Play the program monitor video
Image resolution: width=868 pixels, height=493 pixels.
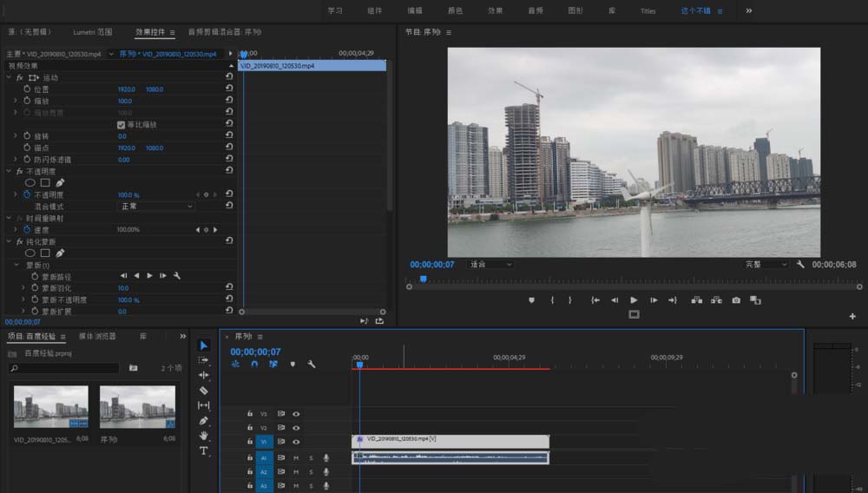pyautogui.click(x=634, y=300)
